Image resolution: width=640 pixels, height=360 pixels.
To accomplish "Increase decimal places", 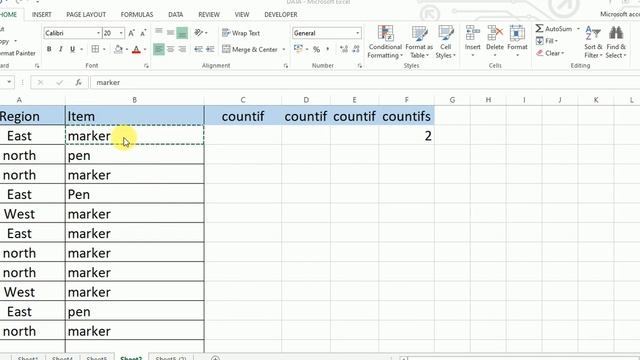I will pos(344,49).
